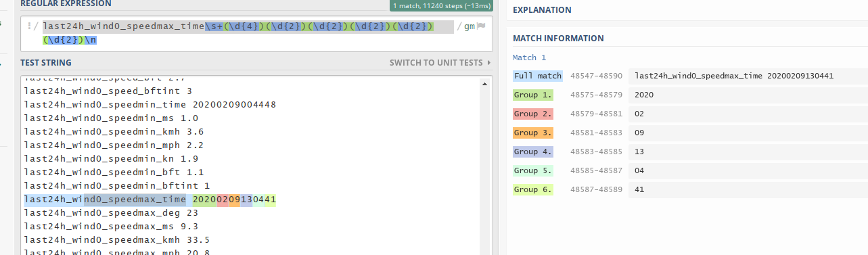Click the Group 3. label
The height and width of the screenshot is (255, 868).
[x=533, y=133]
